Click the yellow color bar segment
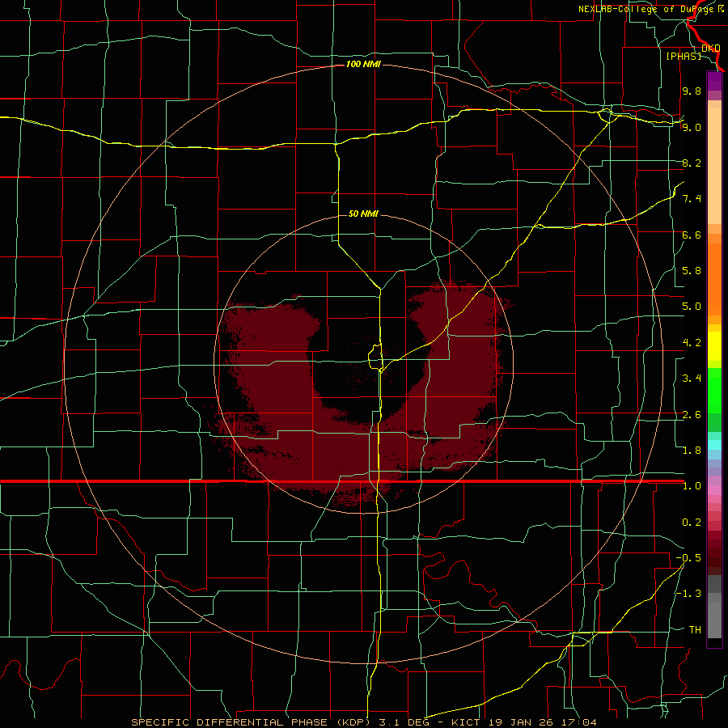Image resolution: width=728 pixels, height=728 pixels. pyautogui.click(x=714, y=346)
